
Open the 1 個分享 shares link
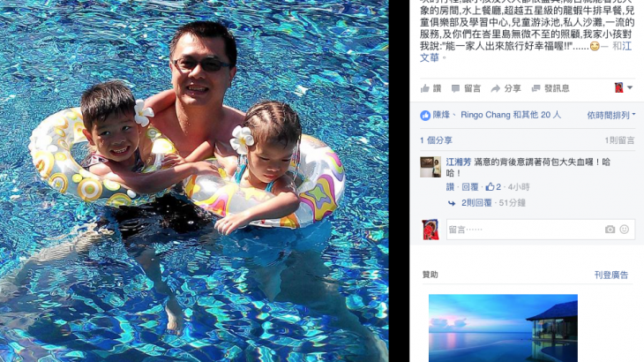click(436, 140)
